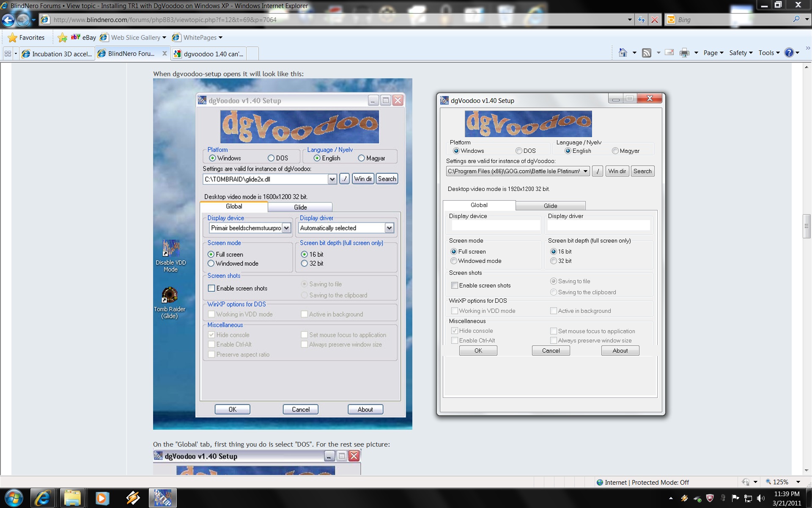Open Safety menu dropdown
Screen dimensions: 812x508
pos(741,53)
